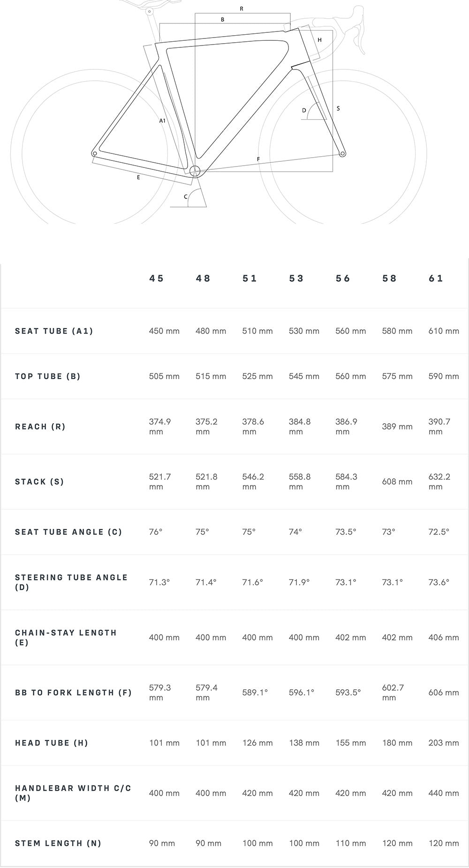Select the Reach (R) row label

pyautogui.click(x=40, y=426)
